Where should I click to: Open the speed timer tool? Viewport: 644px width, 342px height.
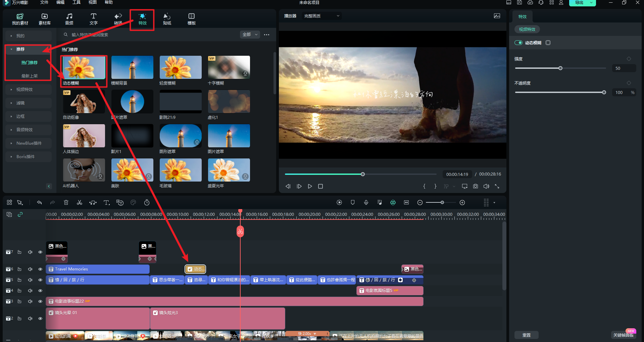[147, 202]
